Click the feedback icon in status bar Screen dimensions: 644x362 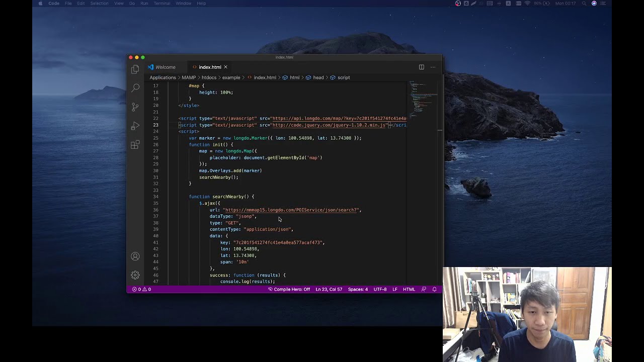pyautogui.click(x=424, y=290)
